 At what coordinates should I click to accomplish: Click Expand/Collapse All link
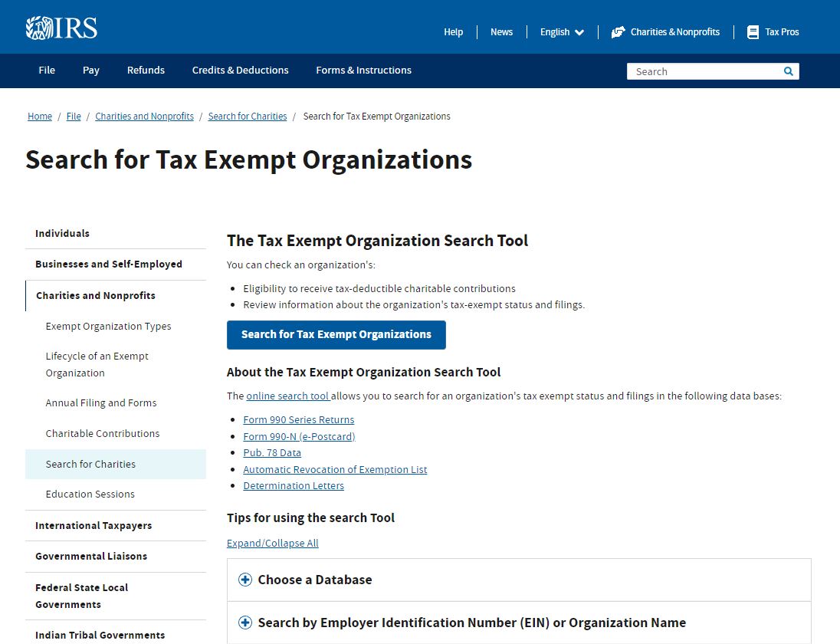273,543
